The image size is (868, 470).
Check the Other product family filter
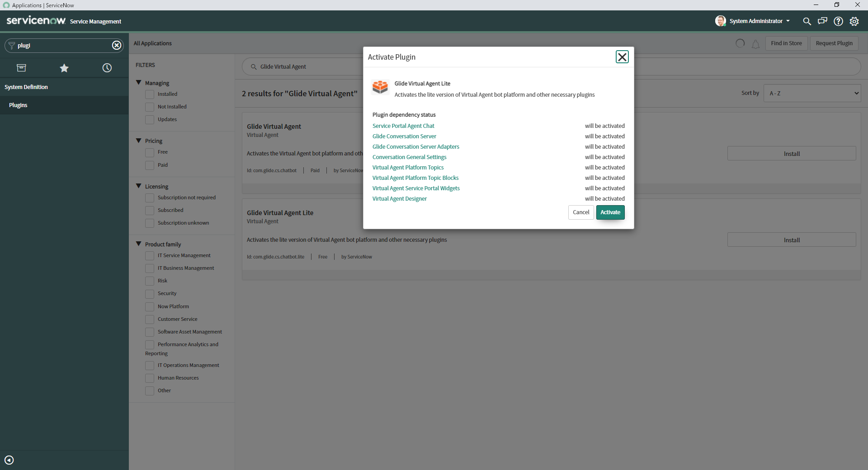(x=150, y=391)
